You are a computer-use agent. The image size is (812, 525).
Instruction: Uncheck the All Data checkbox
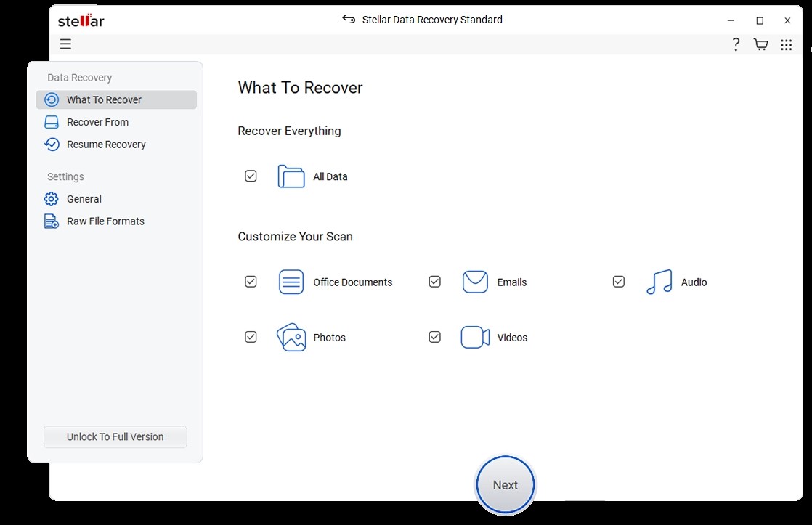[x=251, y=176]
